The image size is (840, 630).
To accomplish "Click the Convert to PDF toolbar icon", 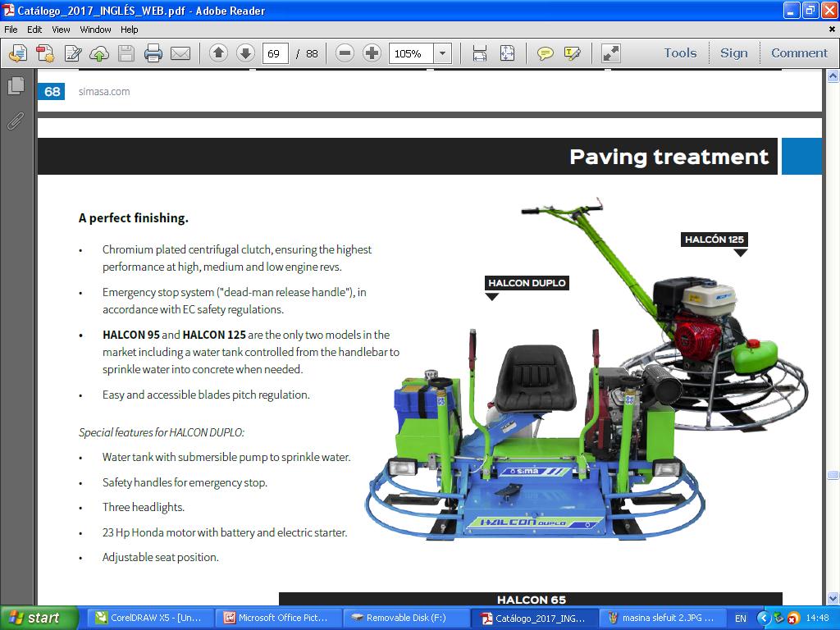I will (x=45, y=53).
